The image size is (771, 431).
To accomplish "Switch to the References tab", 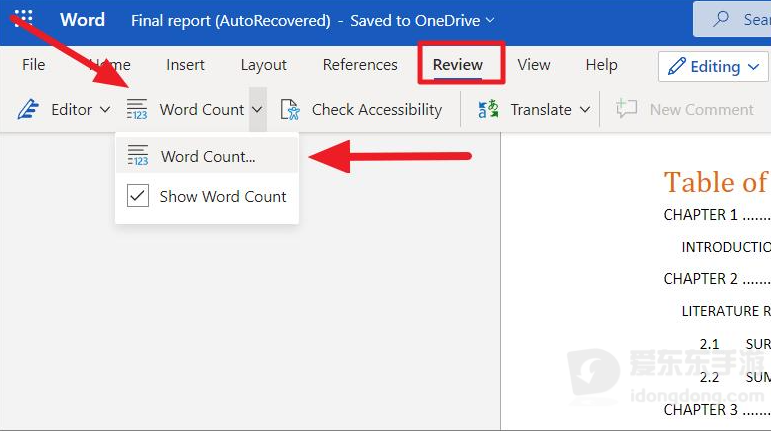I will [x=360, y=64].
